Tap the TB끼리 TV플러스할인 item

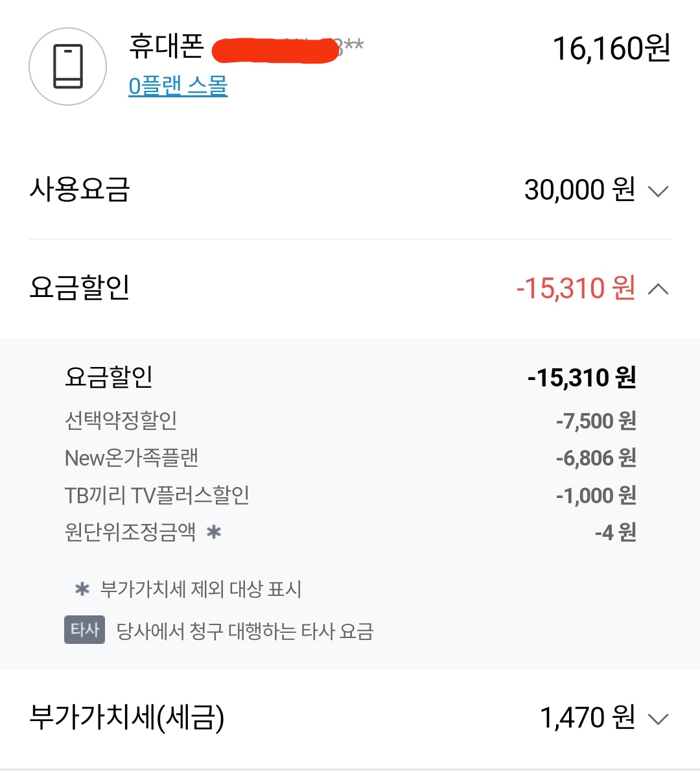(157, 495)
